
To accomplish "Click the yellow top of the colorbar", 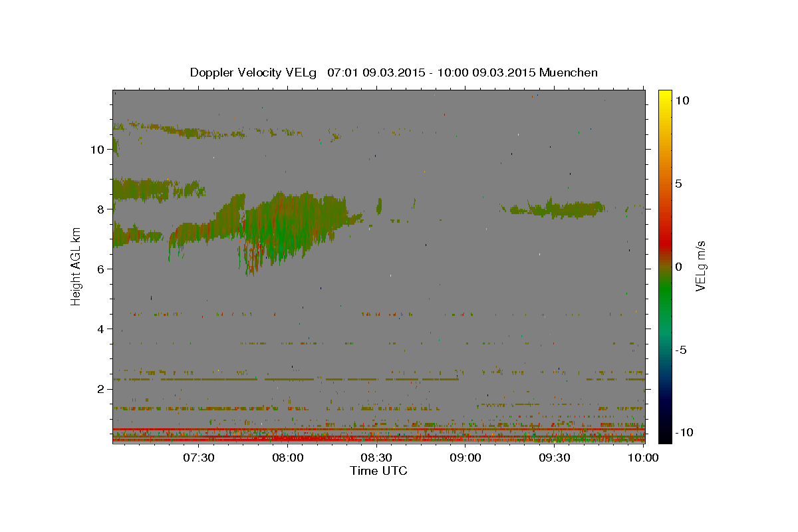I will point(665,96).
